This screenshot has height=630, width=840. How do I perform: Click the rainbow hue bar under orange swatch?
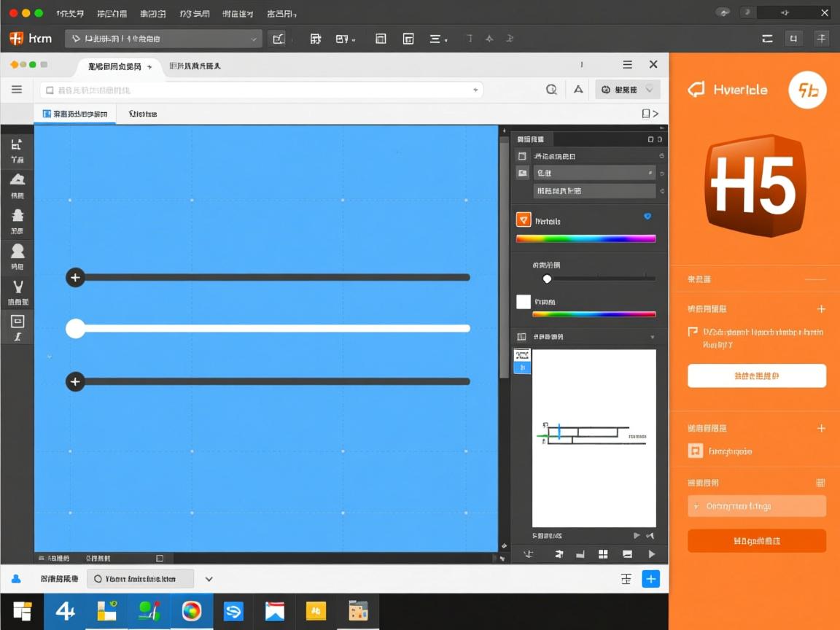pyautogui.click(x=586, y=238)
